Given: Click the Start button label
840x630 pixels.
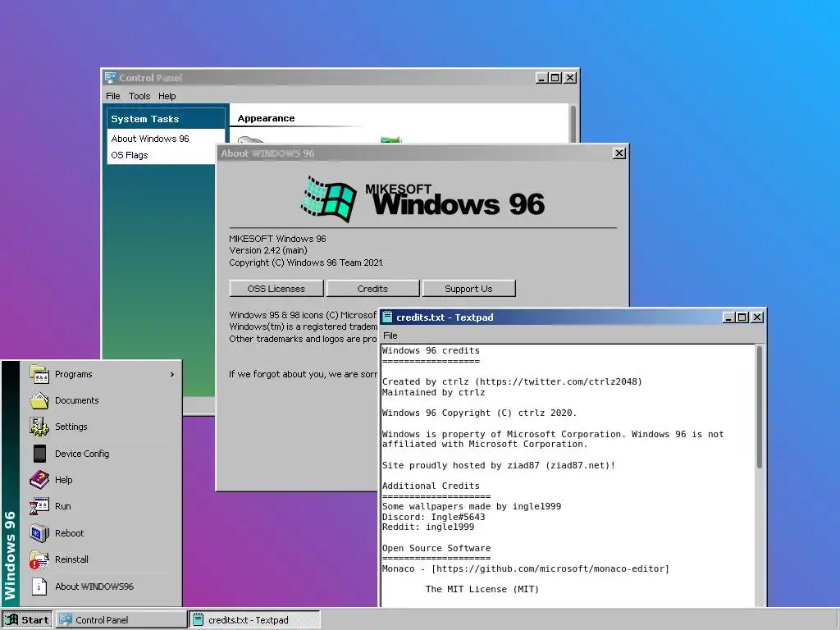Looking at the screenshot, I should pyautogui.click(x=35, y=620).
